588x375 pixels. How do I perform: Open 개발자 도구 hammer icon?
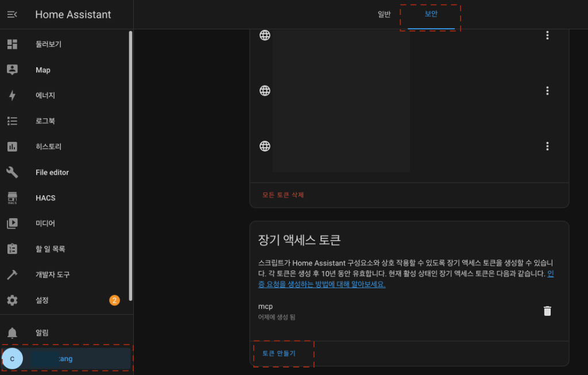(x=12, y=275)
